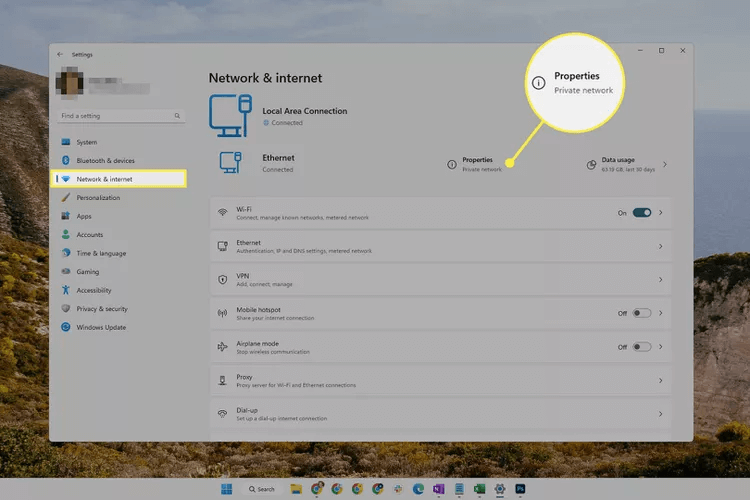Click the Proxy server icon

[222, 380]
